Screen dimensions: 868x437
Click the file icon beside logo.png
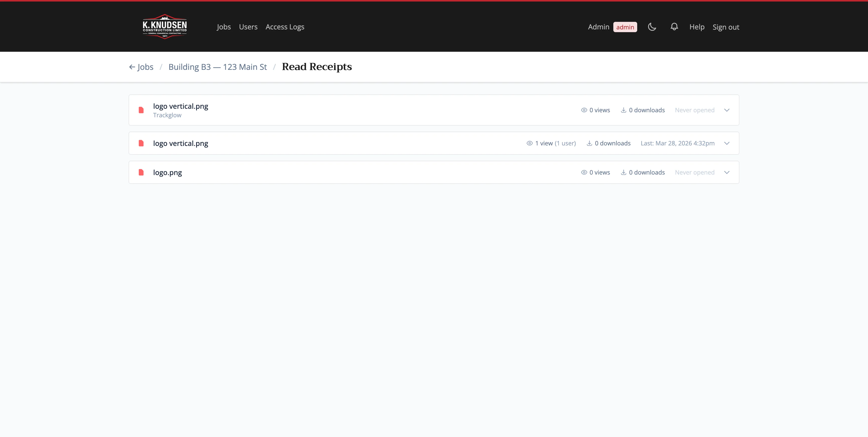pyautogui.click(x=141, y=172)
